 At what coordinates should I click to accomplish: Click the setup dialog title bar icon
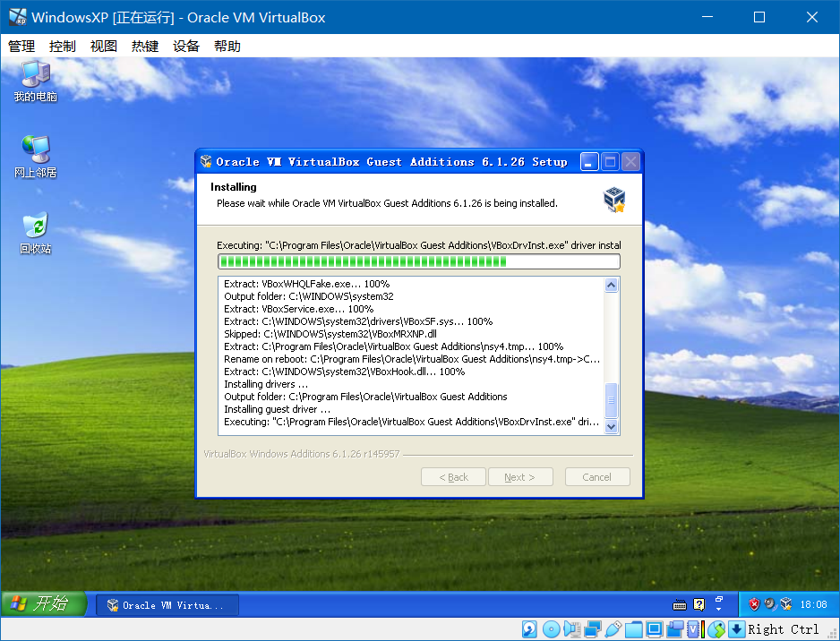click(206, 161)
